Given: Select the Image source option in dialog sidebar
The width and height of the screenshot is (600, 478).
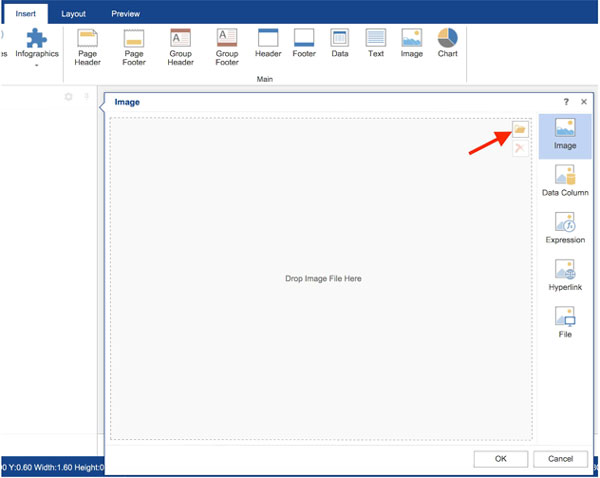Looking at the screenshot, I should point(565,134).
